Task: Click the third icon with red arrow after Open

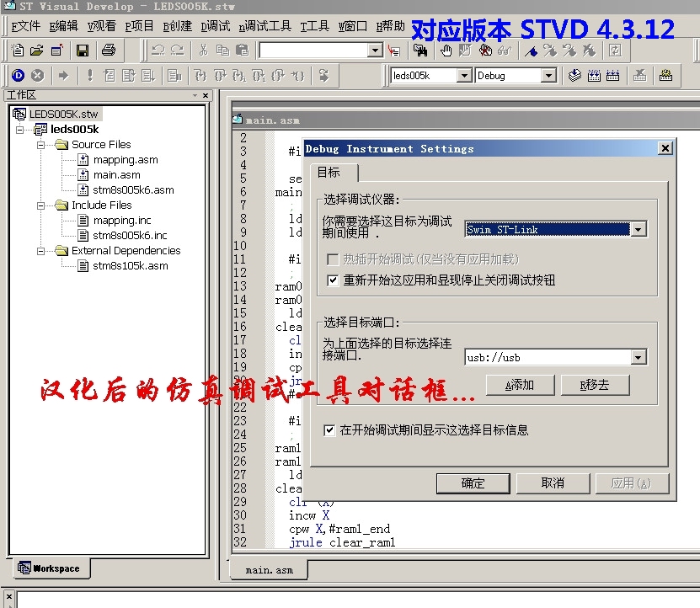Action: (56, 51)
